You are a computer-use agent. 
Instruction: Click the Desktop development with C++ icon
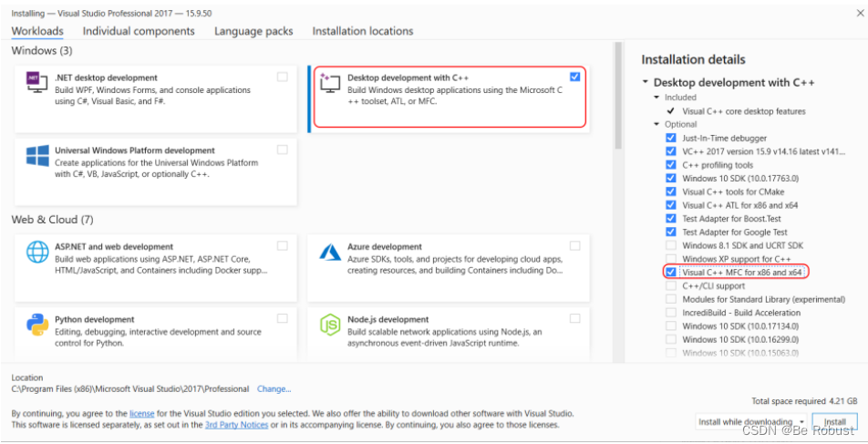[x=330, y=82]
